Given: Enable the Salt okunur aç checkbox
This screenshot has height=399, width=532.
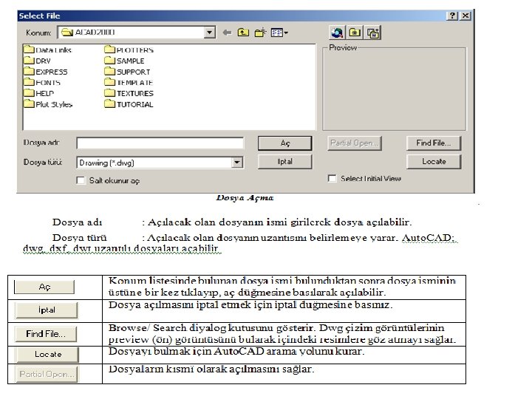Looking at the screenshot, I should (x=81, y=180).
